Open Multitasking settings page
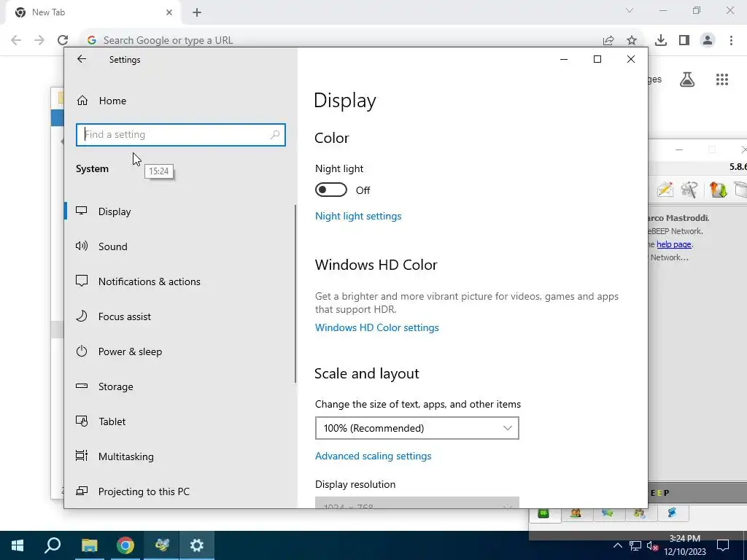 (x=180, y=456)
